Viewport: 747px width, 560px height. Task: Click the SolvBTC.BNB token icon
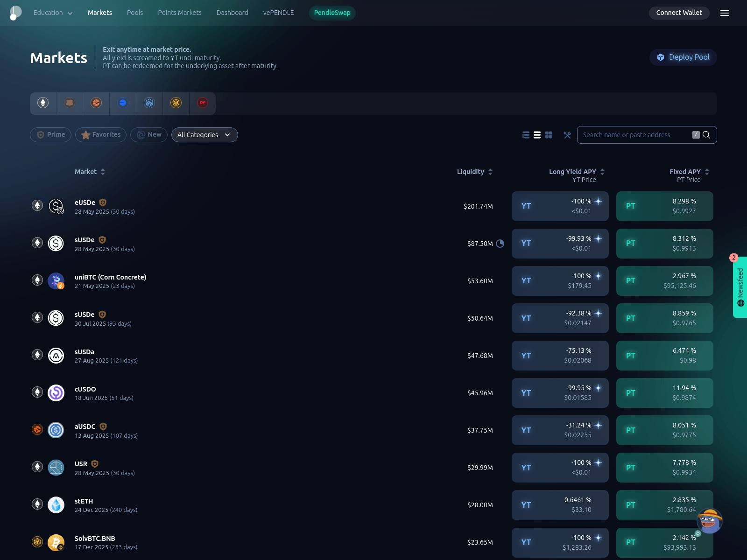coord(56,542)
